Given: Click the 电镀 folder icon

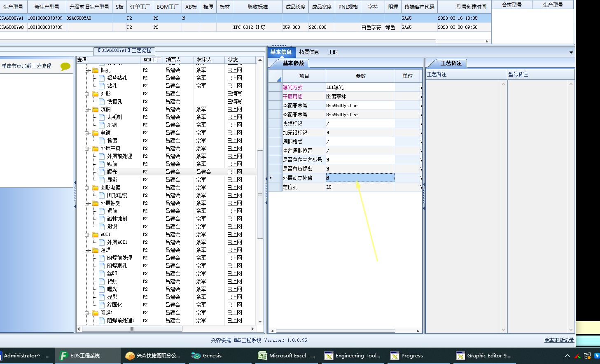Looking at the screenshot, I should [95, 133].
